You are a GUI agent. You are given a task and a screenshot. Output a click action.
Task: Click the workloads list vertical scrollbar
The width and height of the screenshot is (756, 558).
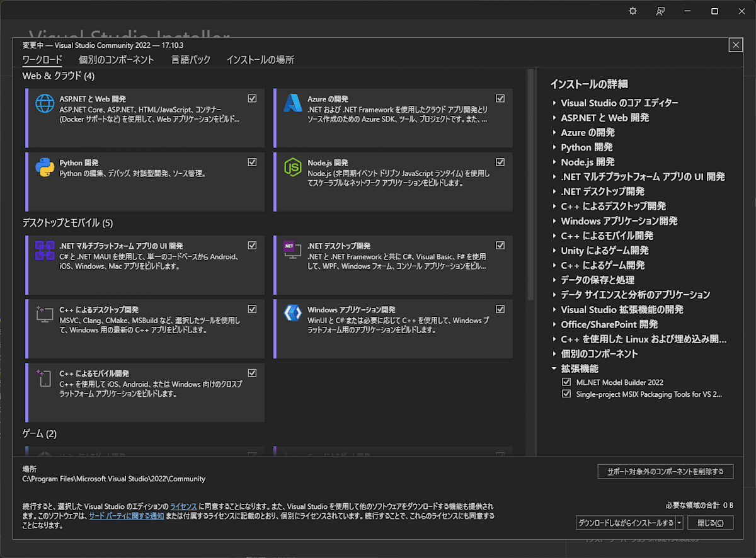click(x=531, y=186)
